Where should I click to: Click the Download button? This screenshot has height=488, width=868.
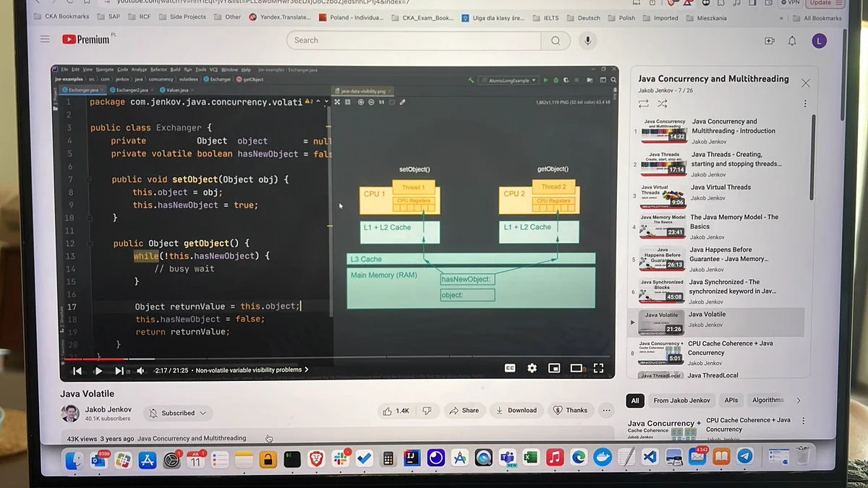516,410
